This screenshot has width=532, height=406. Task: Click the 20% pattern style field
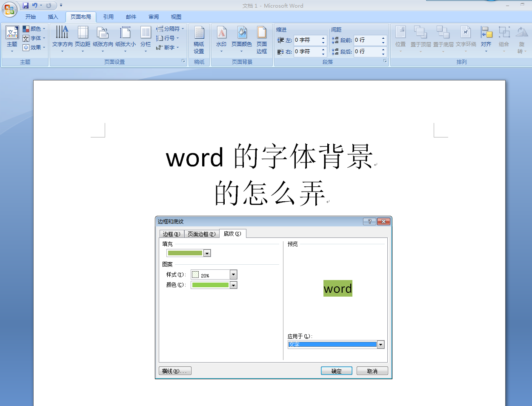[x=211, y=275]
